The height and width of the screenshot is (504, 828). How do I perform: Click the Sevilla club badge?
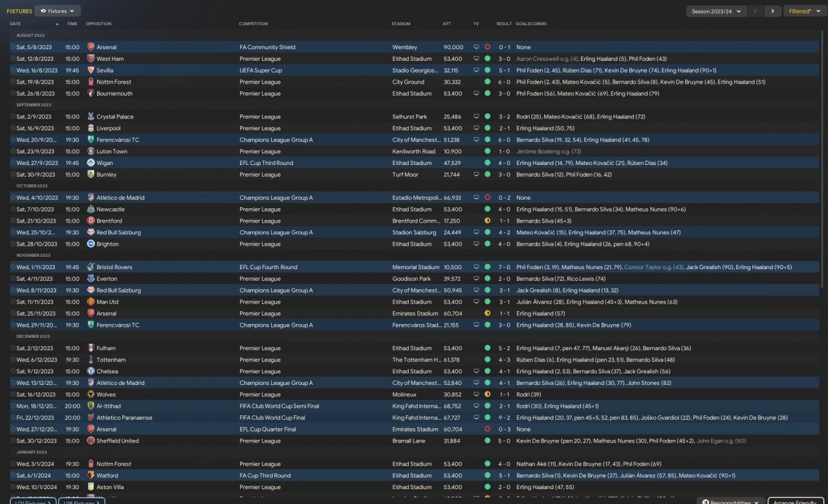pos(91,71)
